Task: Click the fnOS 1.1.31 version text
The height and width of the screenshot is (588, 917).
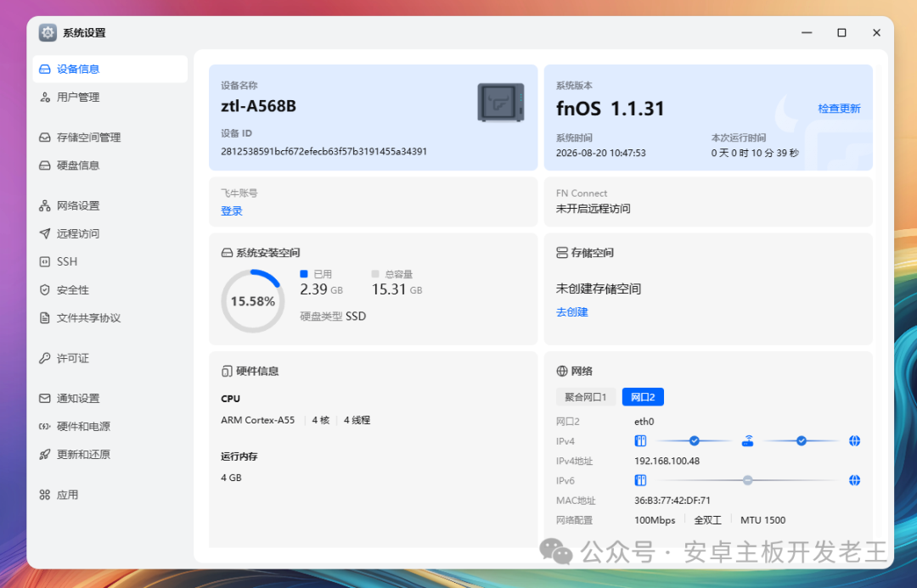Action: pos(610,109)
